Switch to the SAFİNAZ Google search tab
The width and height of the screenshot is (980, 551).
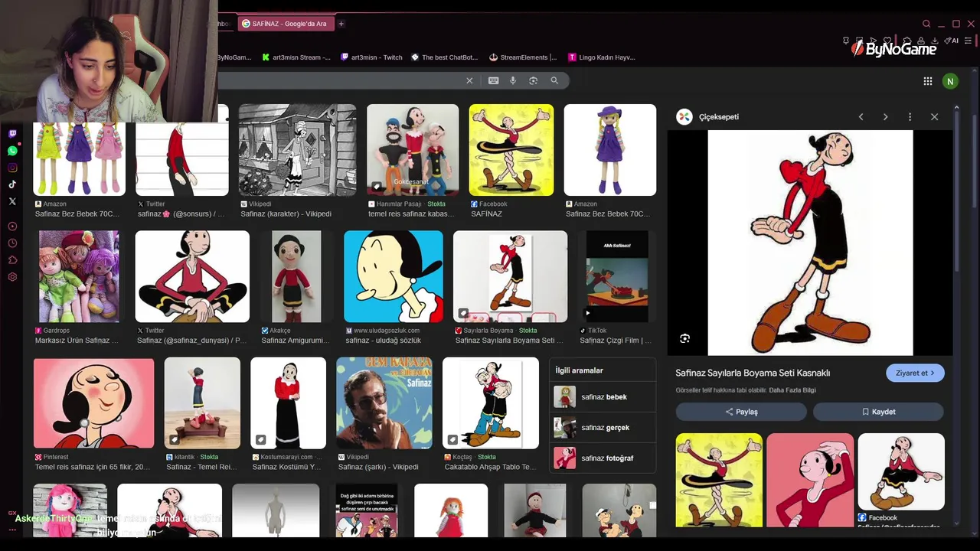[x=285, y=24]
